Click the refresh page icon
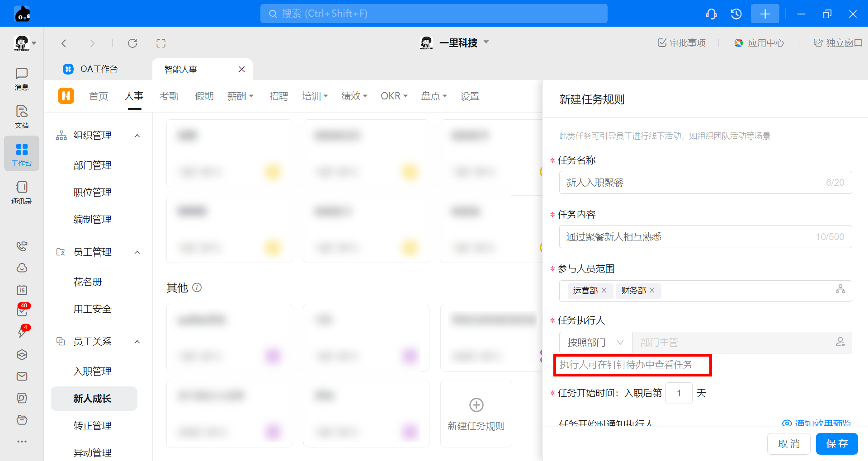Viewport: 868px width, 461px height. [x=132, y=43]
